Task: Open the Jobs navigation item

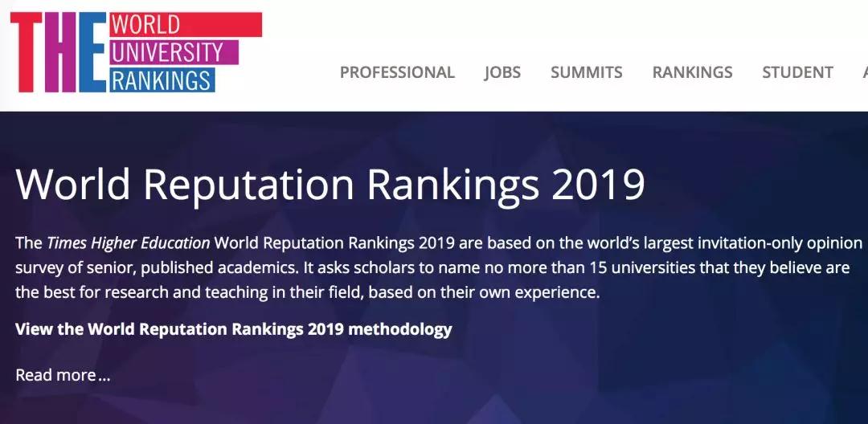Action: (502, 72)
